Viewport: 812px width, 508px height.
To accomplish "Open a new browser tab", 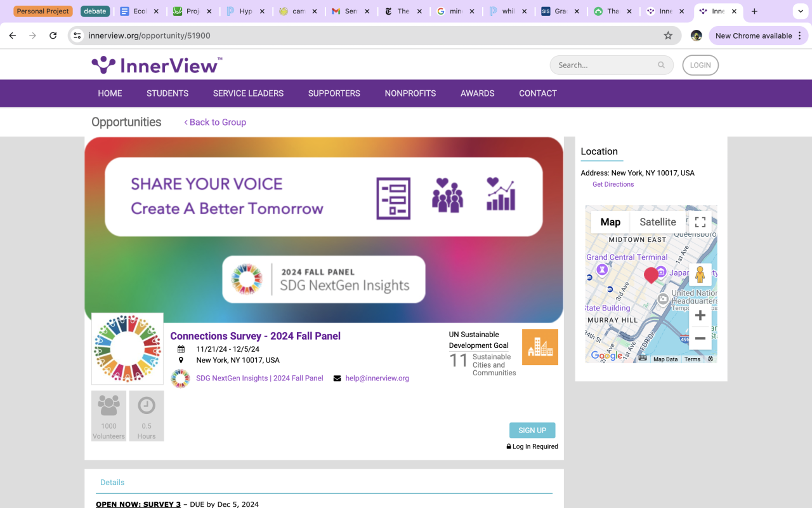I will tap(754, 11).
